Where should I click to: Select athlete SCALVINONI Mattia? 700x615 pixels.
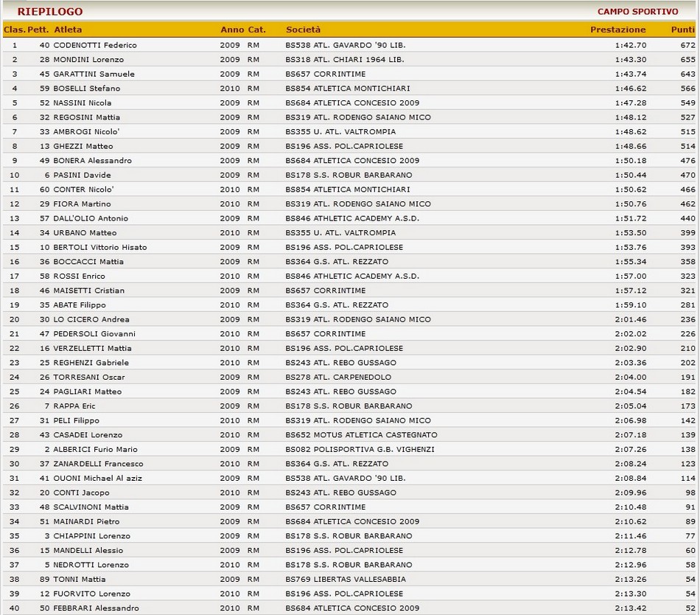[x=91, y=507]
